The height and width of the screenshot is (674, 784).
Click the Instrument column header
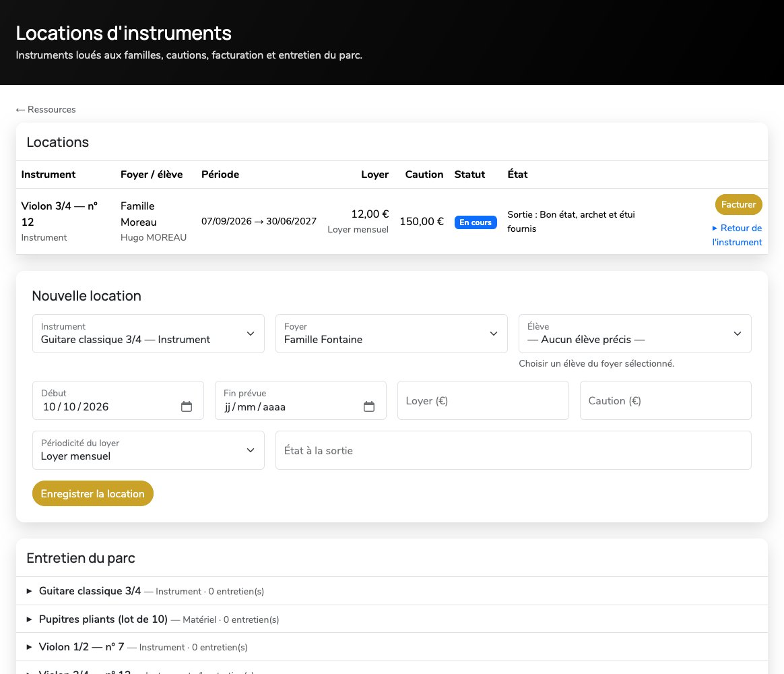pyautogui.click(x=48, y=174)
